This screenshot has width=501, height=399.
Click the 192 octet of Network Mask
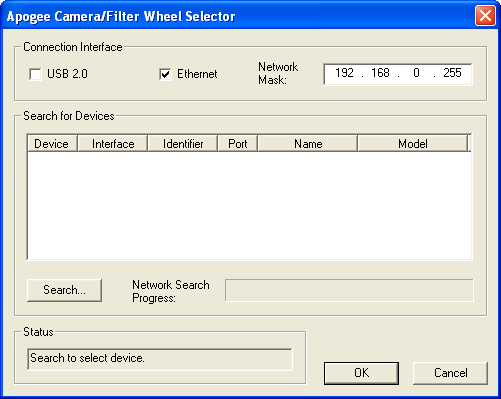click(x=344, y=73)
